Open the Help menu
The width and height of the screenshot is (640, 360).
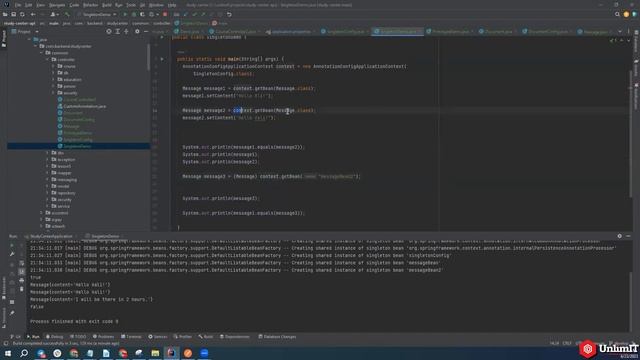172,5
